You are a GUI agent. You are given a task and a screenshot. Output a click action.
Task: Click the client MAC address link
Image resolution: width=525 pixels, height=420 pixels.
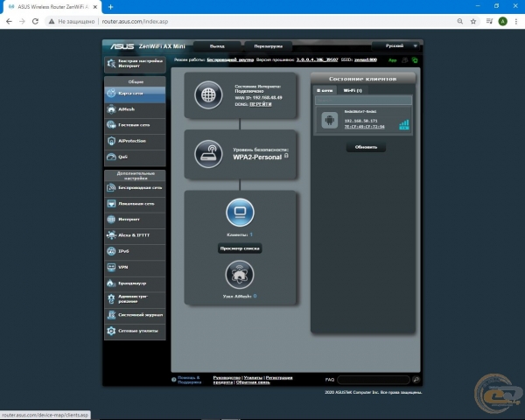[x=365, y=127]
